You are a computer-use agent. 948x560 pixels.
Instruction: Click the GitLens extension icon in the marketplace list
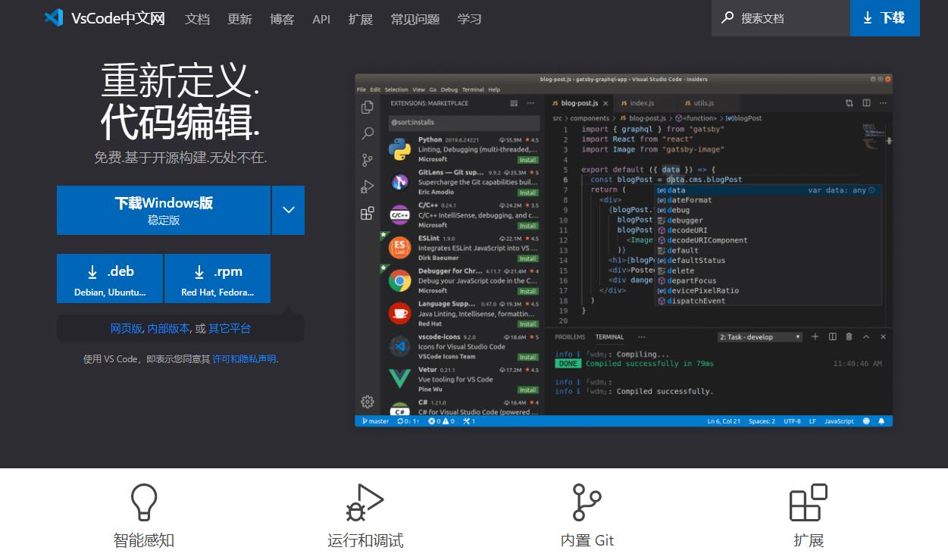pos(400,182)
